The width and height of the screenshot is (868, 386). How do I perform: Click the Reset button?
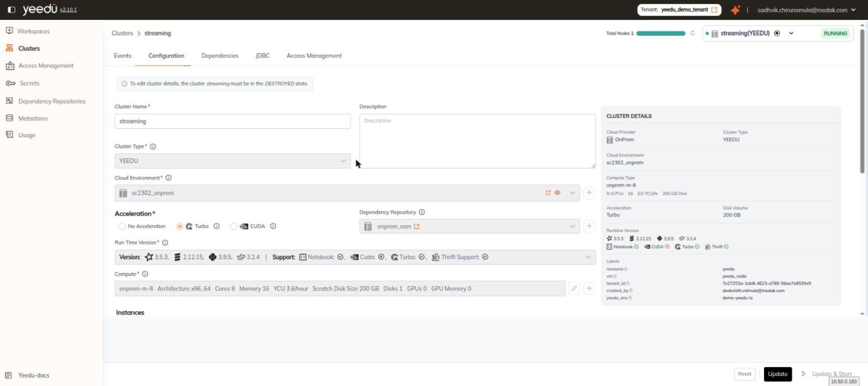[745, 374]
